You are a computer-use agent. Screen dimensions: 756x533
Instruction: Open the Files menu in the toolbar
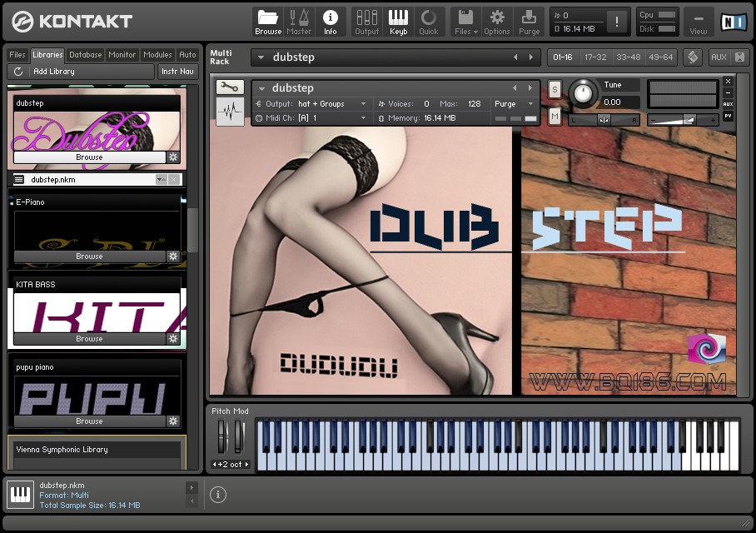point(465,22)
